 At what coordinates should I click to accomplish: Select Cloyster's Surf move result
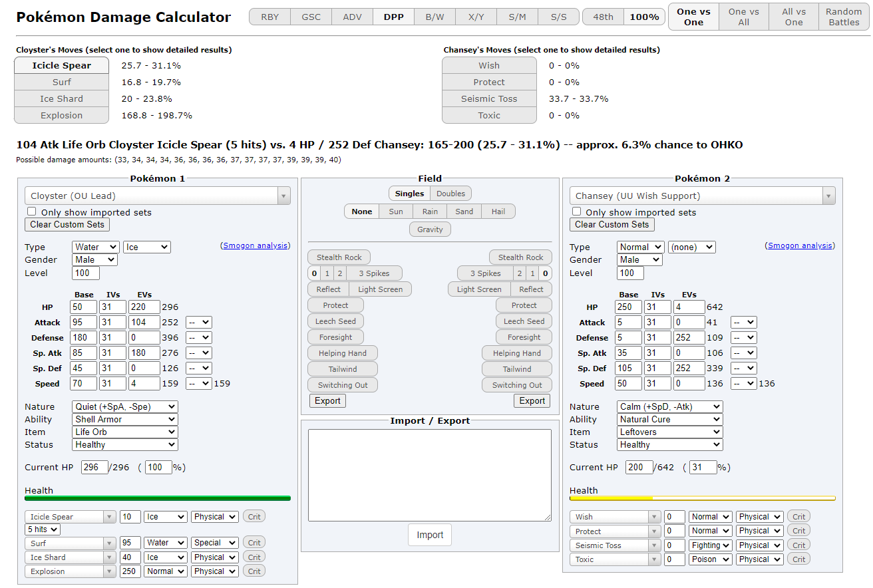[x=61, y=82]
